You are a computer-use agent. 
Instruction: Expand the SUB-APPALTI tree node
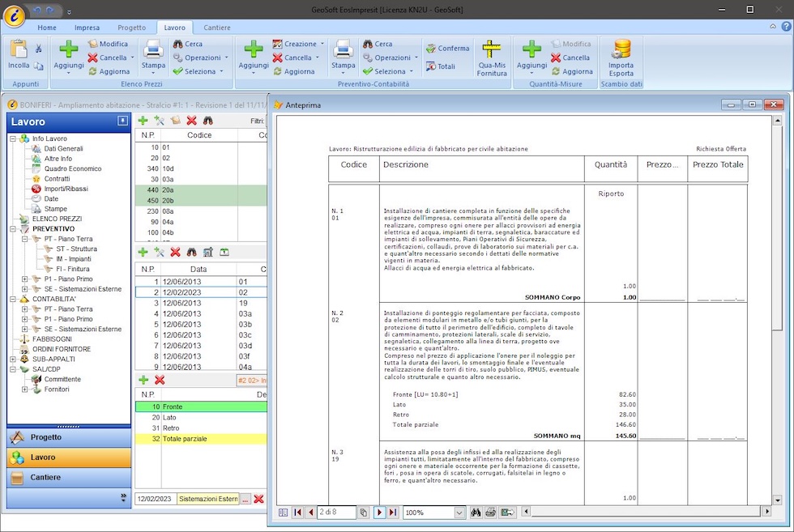(x=13, y=359)
